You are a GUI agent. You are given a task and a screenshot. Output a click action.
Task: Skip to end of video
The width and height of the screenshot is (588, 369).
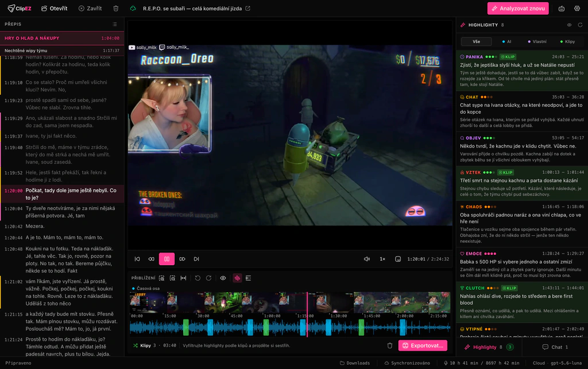point(196,259)
